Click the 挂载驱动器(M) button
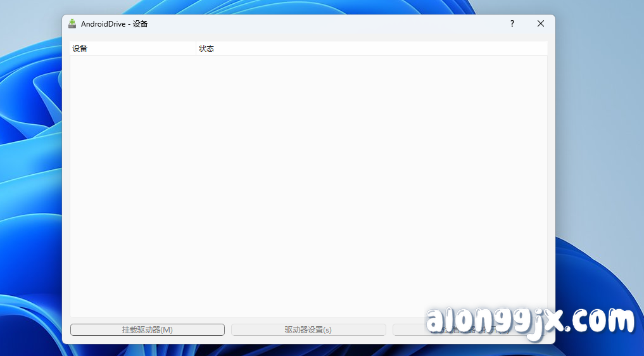The height and width of the screenshot is (356, 644). [148, 329]
